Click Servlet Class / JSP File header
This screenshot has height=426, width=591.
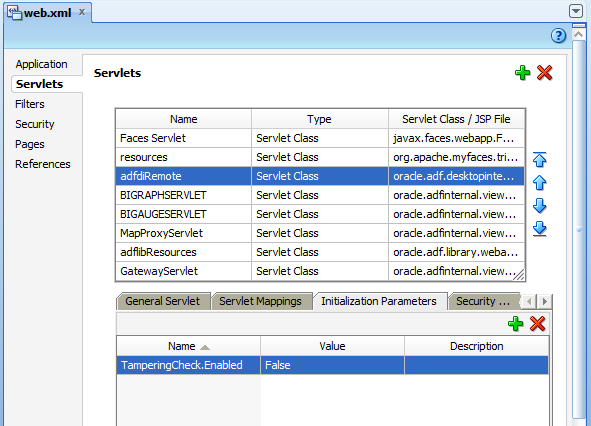point(456,119)
